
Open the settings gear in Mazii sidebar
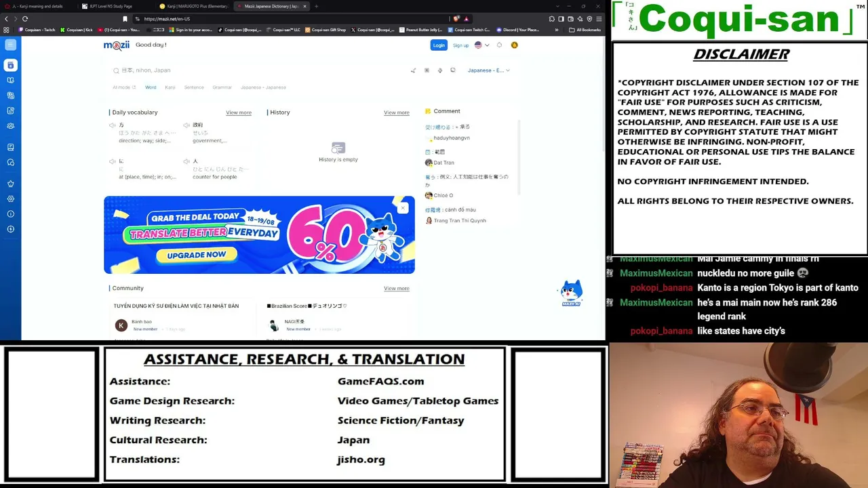[10, 199]
